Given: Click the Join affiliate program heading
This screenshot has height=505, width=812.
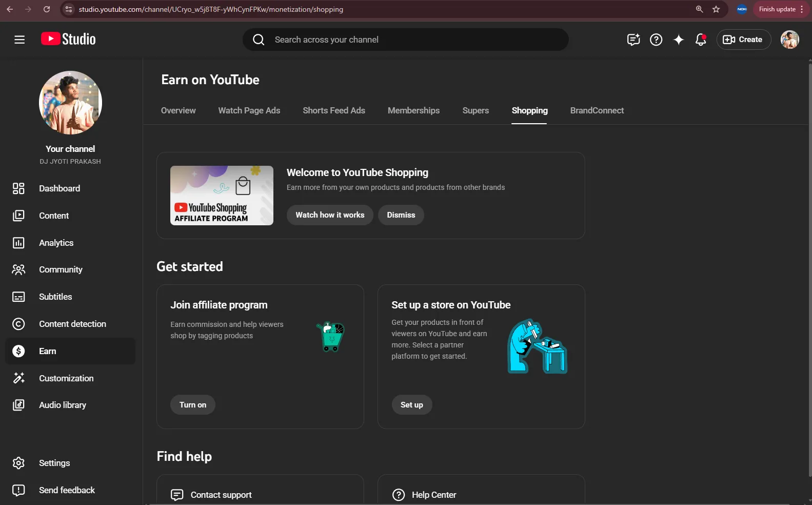Looking at the screenshot, I should tap(219, 305).
